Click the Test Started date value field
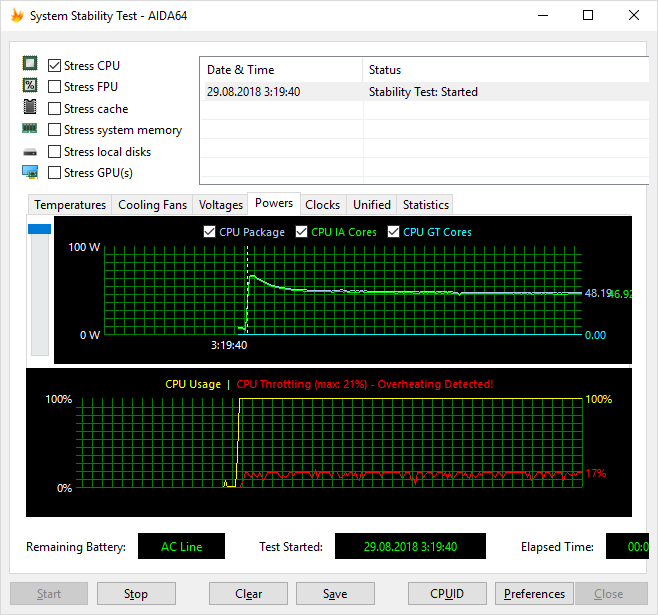Image resolution: width=658 pixels, height=615 pixels. coord(410,546)
